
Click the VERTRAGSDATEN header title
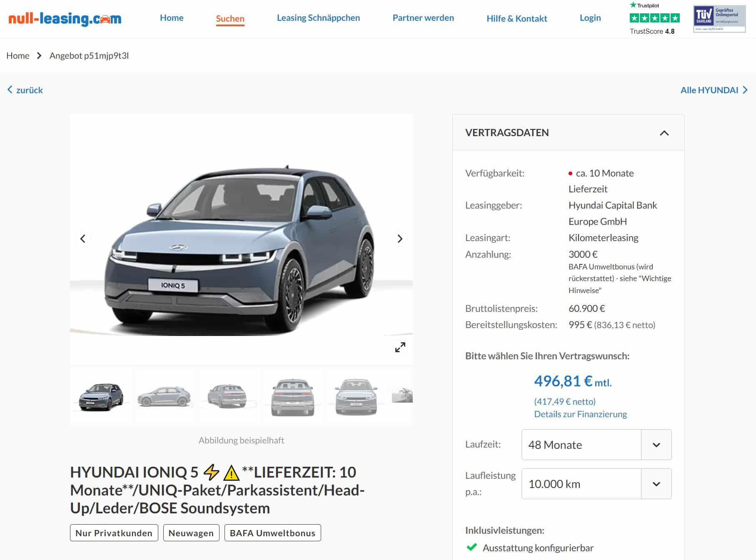tap(507, 132)
